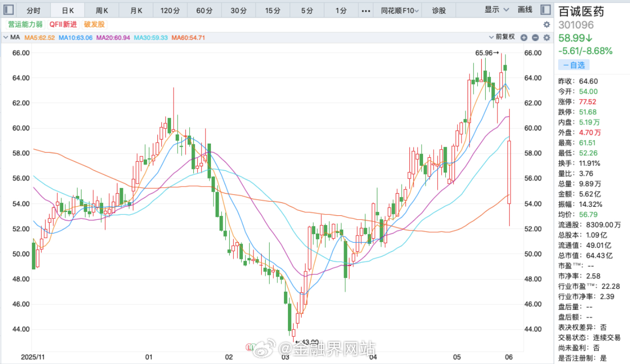Collapse the MA indicator chevron
630x364 pixels.
click(6, 37)
